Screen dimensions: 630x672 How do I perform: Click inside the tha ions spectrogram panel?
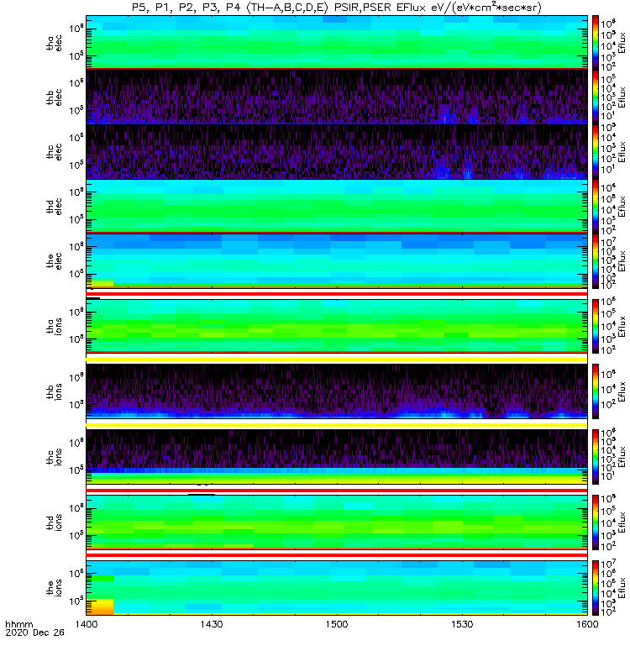point(337,326)
